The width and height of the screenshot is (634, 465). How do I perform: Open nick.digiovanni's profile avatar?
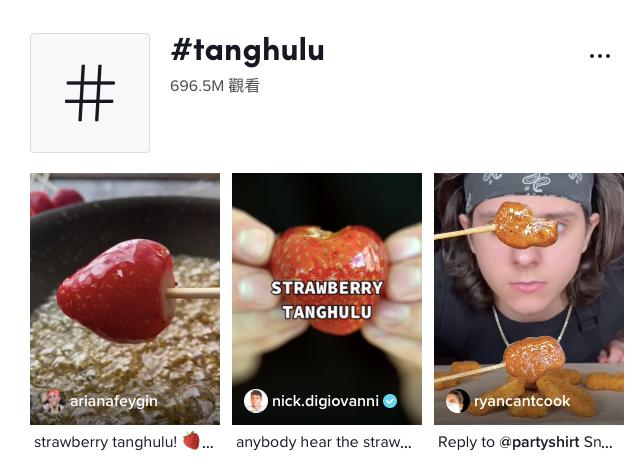256,401
